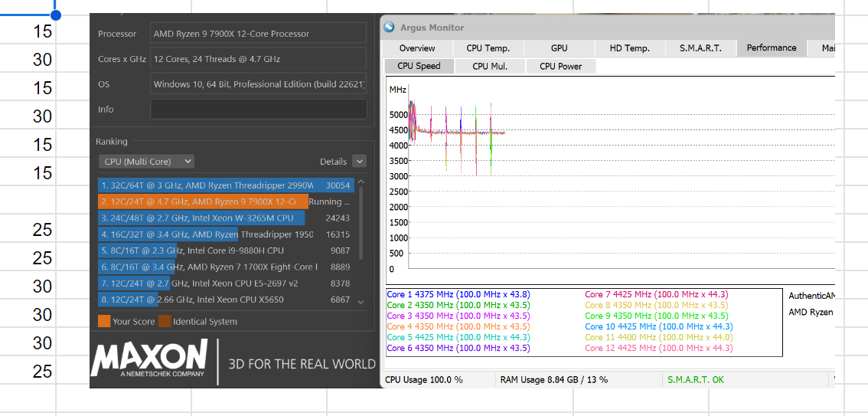
Task: Click the Details label in Ranking
Action: (333, 162)
